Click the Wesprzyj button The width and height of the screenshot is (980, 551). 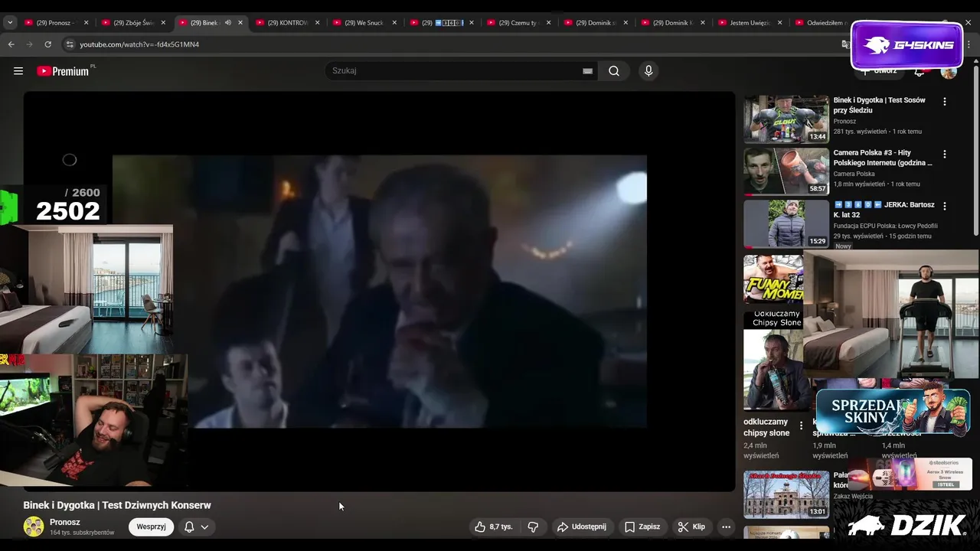pos(152,527)
